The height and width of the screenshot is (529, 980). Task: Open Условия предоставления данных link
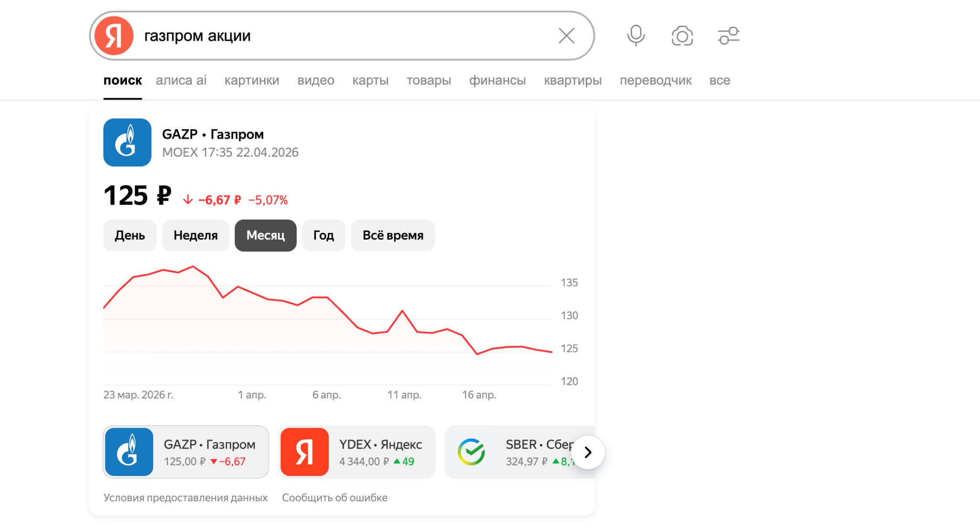[185, 497]
